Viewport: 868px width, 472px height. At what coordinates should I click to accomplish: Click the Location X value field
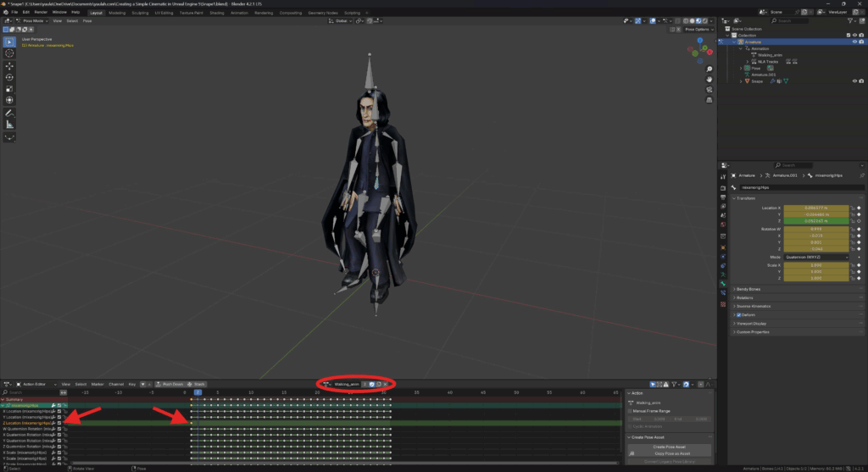click(816, 208)
